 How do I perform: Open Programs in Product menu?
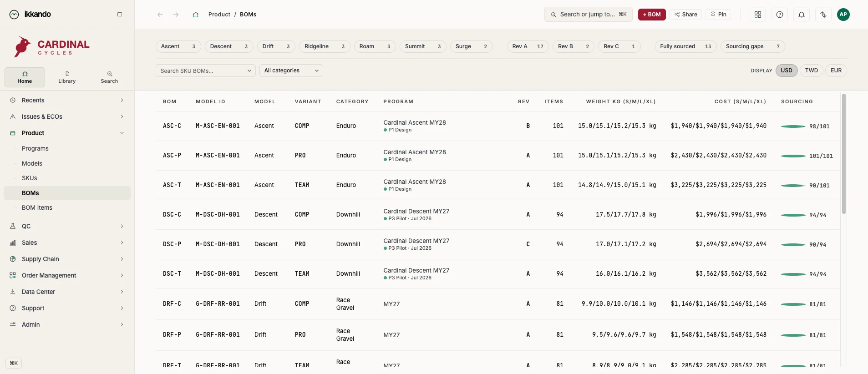[35, 148]
